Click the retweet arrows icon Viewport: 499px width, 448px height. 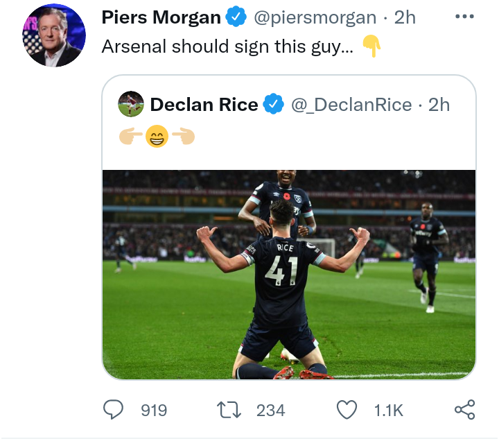(x=229, y=410)
